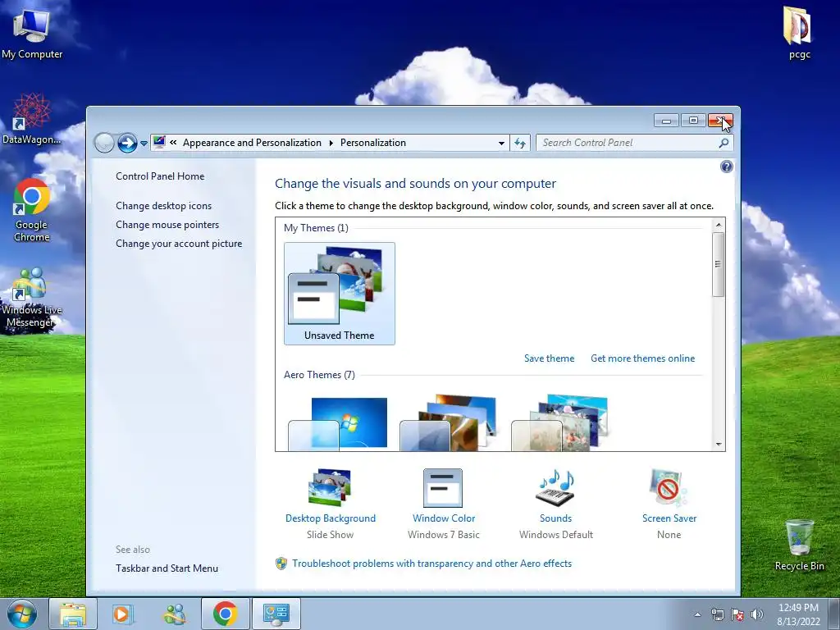Open the pcgc folder on desktop
840x630 pixels.
click(799, 32)
